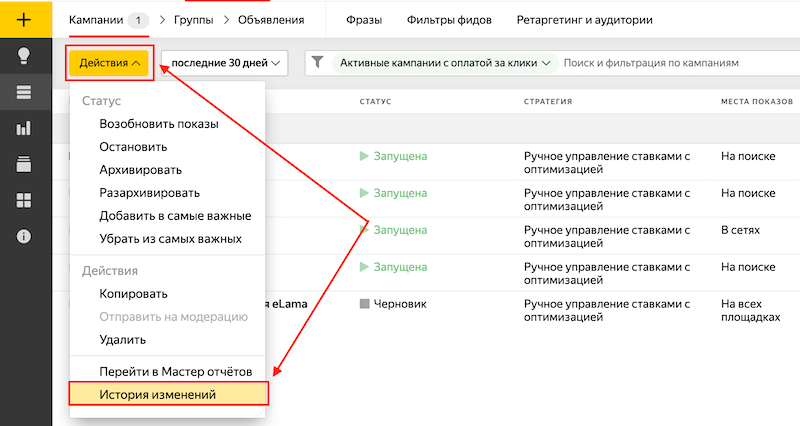Collapse the Действия dropdown

pyautogui.click(x=110, y=63)
